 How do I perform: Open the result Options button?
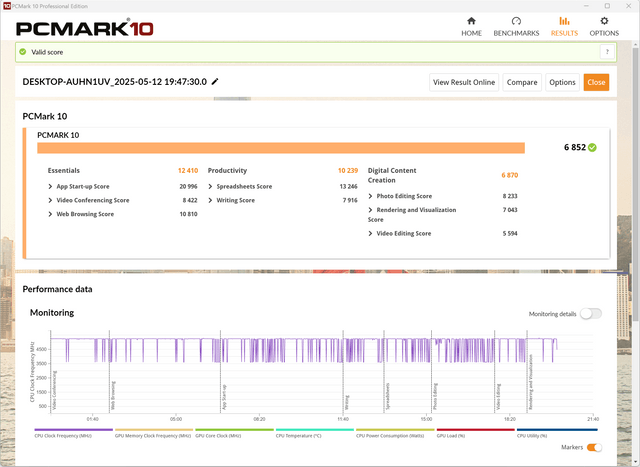click(x=562, y=82)
